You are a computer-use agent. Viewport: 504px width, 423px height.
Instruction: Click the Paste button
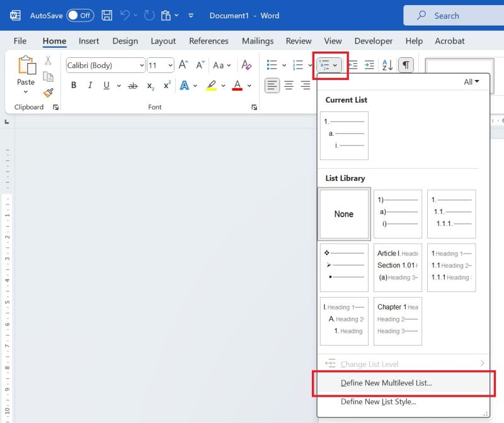pos(26,74)
